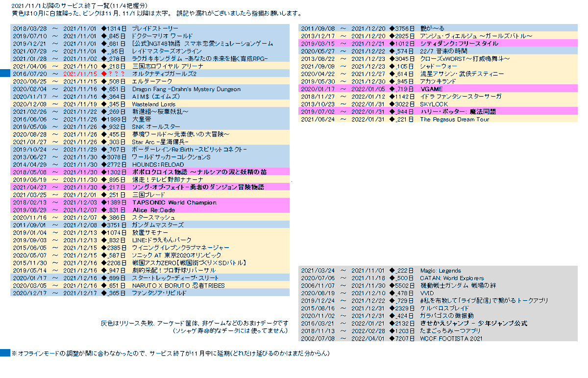Select '三国ブレード' entry
588x378 pixels.
point(148,195)
